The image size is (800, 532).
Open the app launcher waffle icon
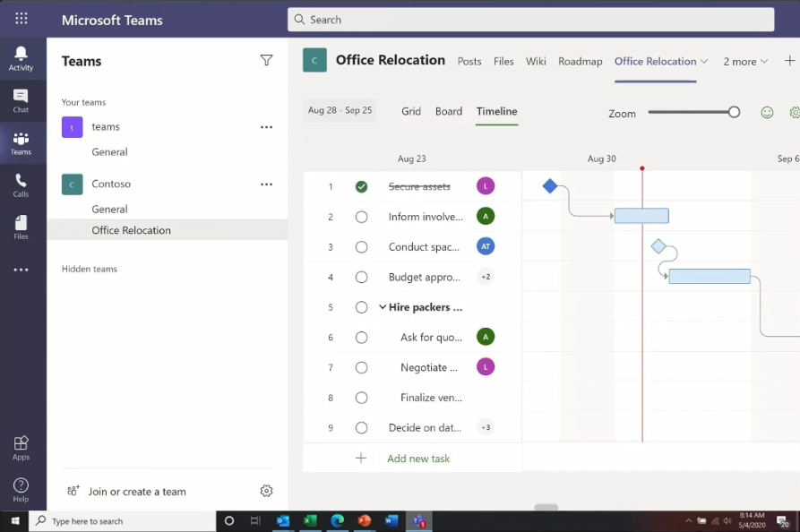21,19
